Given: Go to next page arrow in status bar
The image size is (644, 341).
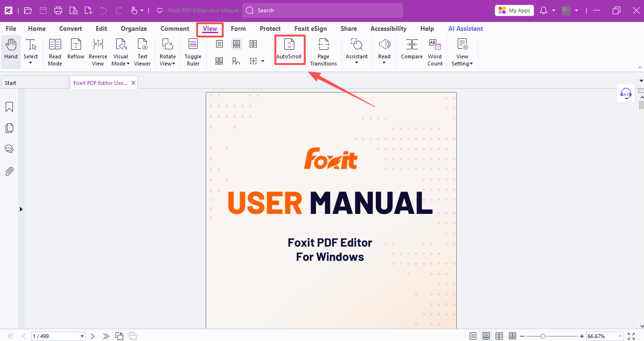Looking at the screenshot, I should [x=93, y=336].
